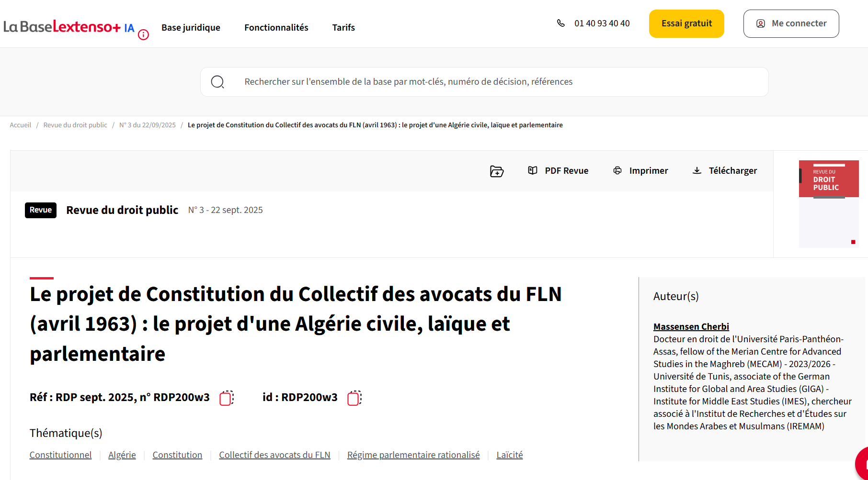
Task: Click the phone icon in the header
Action: point(561,23)
